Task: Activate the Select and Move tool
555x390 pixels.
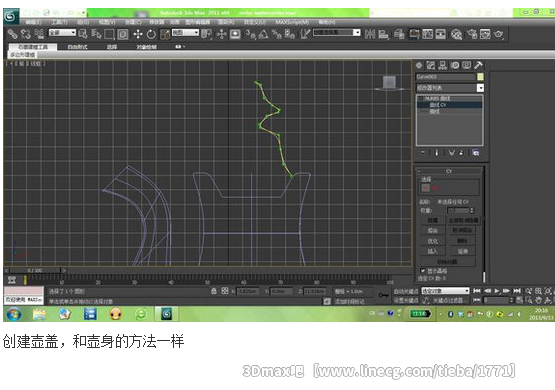Action: click(x=138, y=34)
